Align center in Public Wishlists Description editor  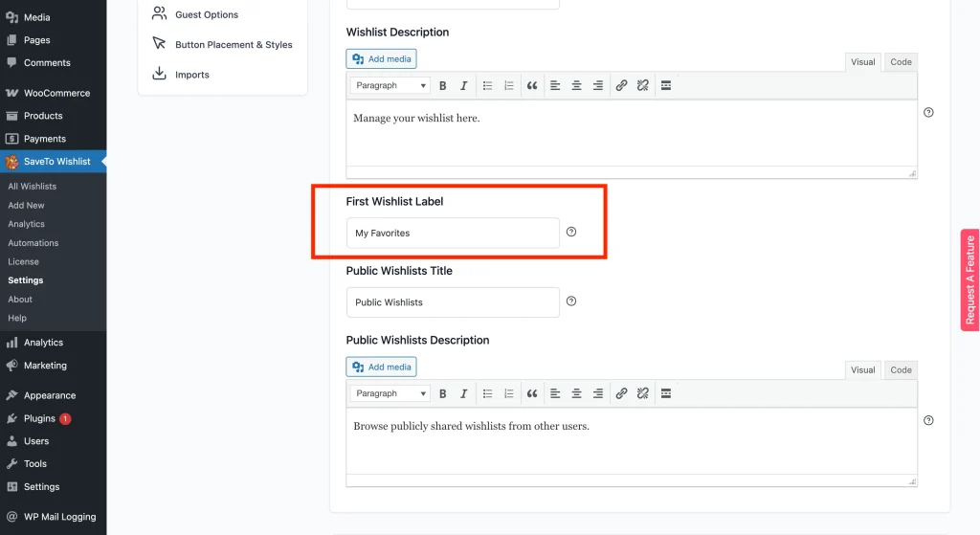(576, 393)
